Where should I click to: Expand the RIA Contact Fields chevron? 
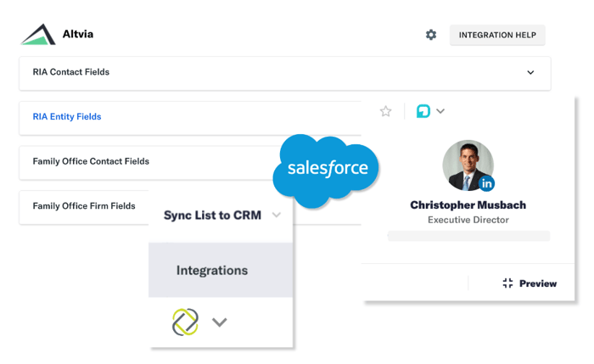[x=530, y=72]
